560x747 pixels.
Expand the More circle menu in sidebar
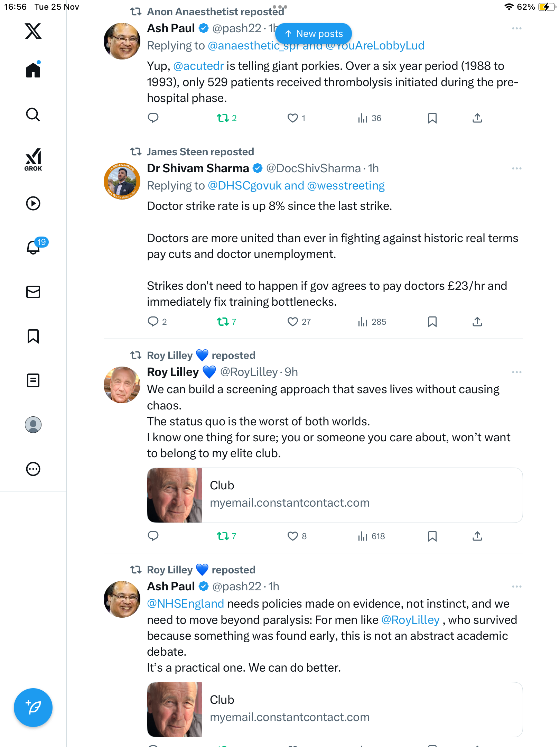tap(33, 469)
